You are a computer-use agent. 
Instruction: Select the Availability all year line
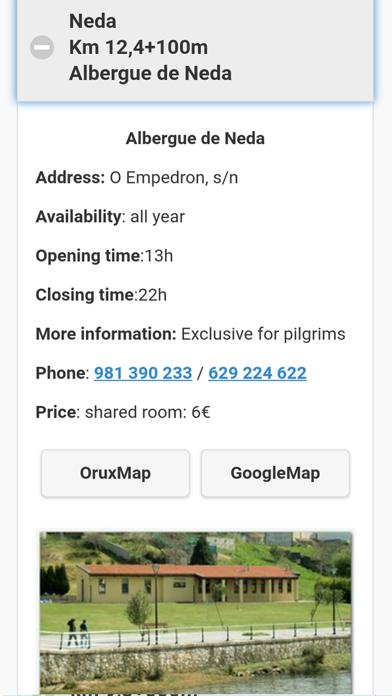pyautogui.click(x=110, y=217)
